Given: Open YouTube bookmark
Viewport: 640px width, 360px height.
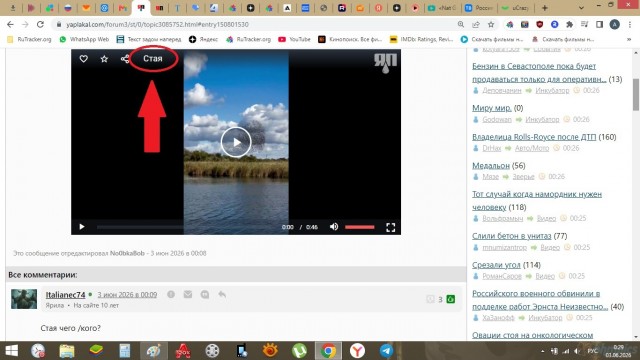Looking at the screenshot, I should pyautogui.click(x=294, y=39).
